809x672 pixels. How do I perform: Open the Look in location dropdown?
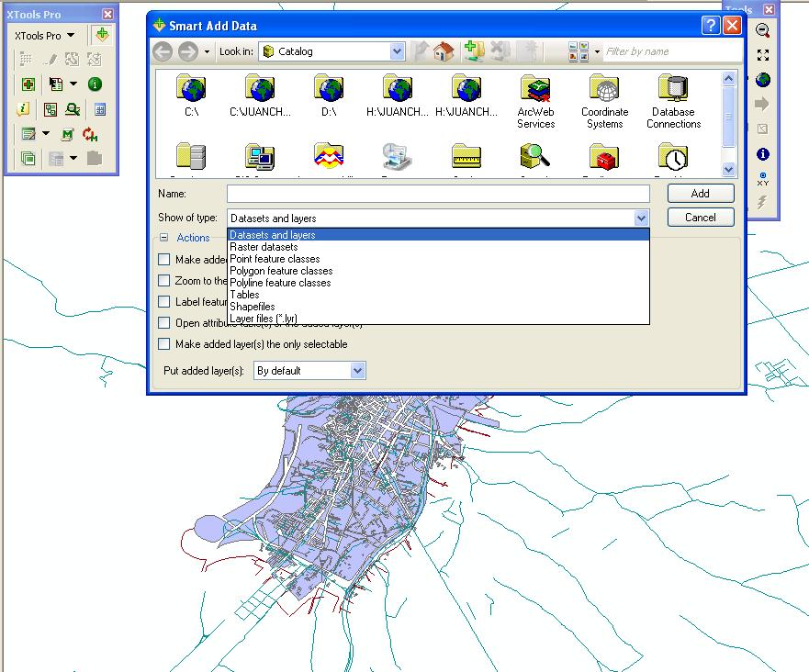coord(397,51)
